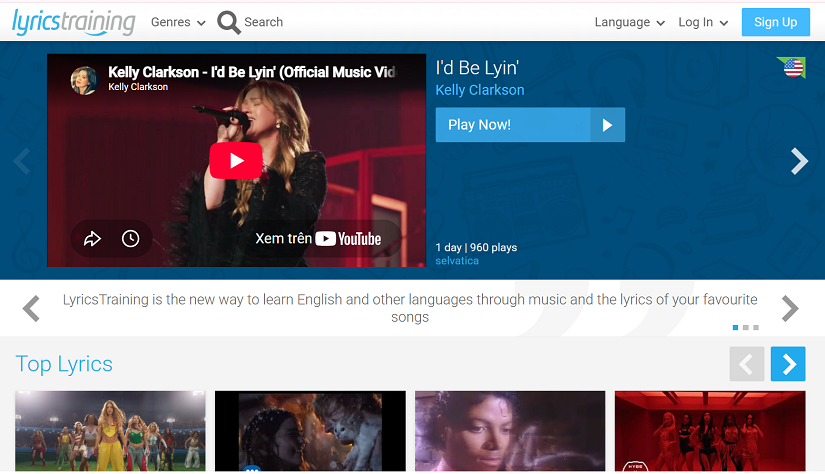Click the Play Now! button
Image resolution: width=825 pixels, height=474 pixels.
[x=530, y=125]
